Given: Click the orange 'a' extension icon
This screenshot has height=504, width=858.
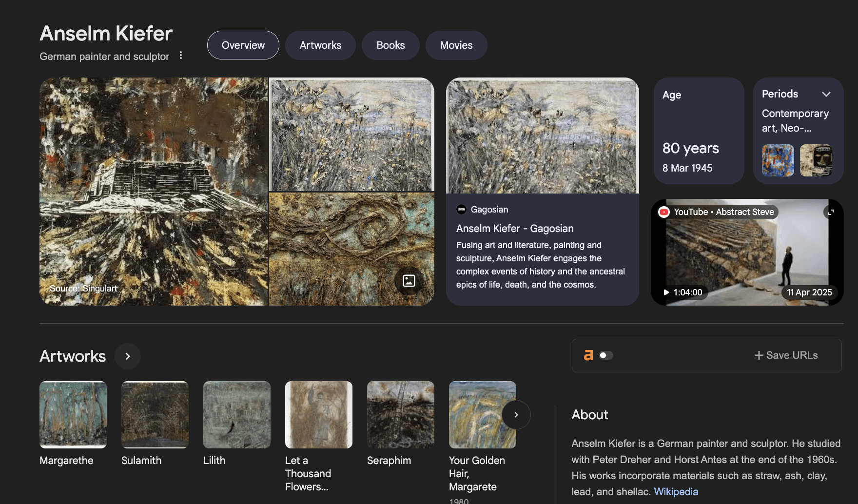Looking at the screenshot, I should click(x=588, y=355).
